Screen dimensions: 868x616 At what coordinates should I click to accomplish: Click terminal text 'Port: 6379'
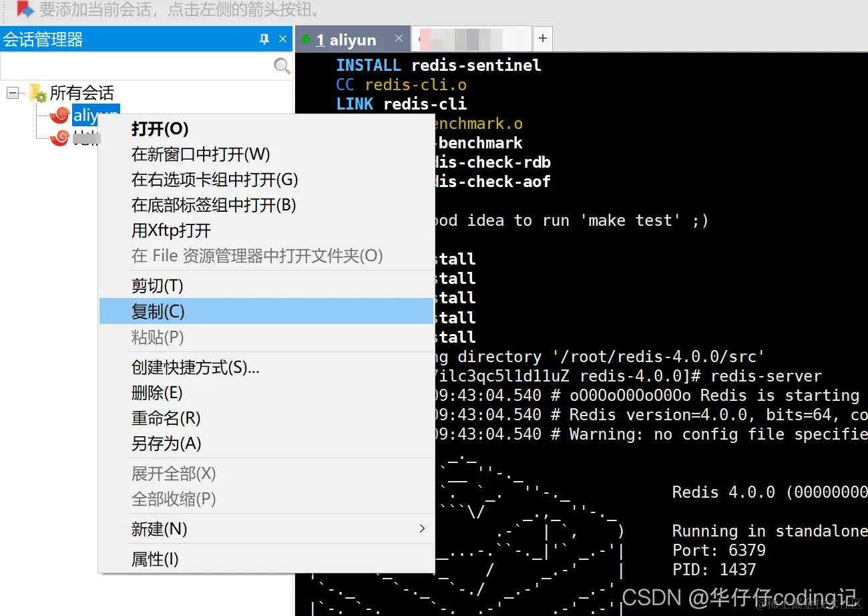(x=718, y=551)
